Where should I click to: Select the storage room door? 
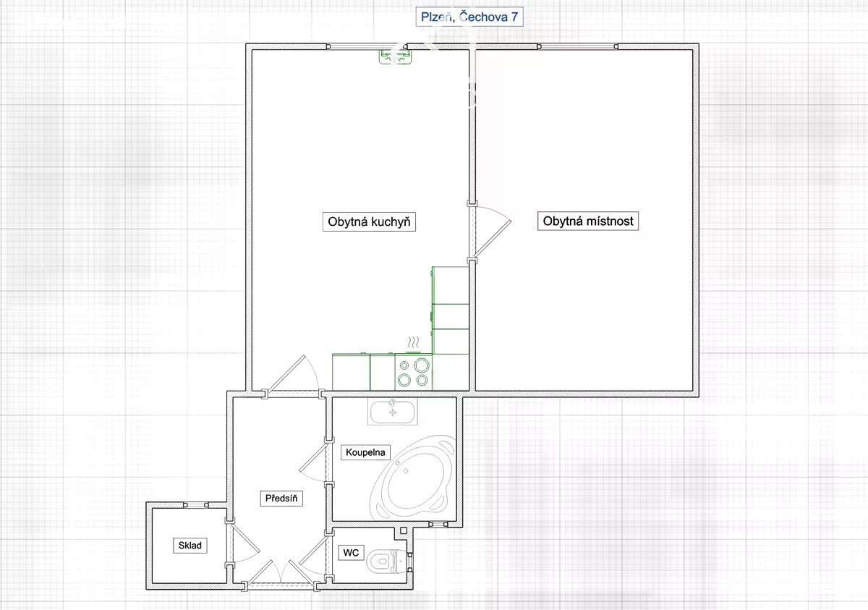click(241, 541)
